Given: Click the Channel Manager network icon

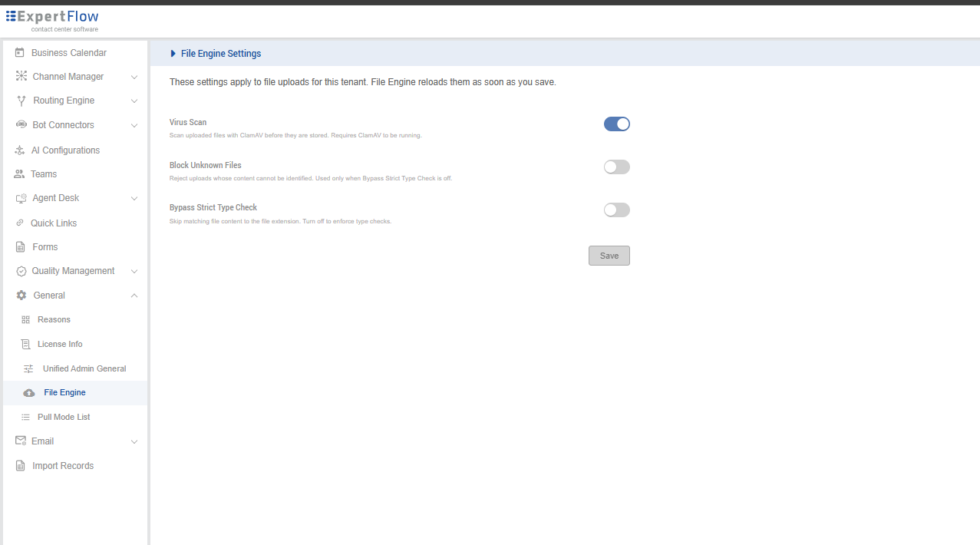Looking at the screenshot, I should point(21,77).
